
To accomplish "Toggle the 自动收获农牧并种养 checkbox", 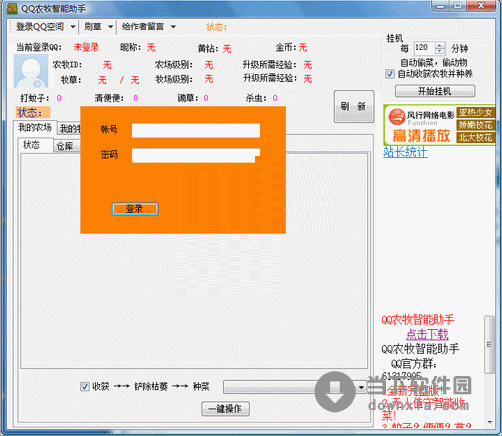I will [x=390, y=74].
